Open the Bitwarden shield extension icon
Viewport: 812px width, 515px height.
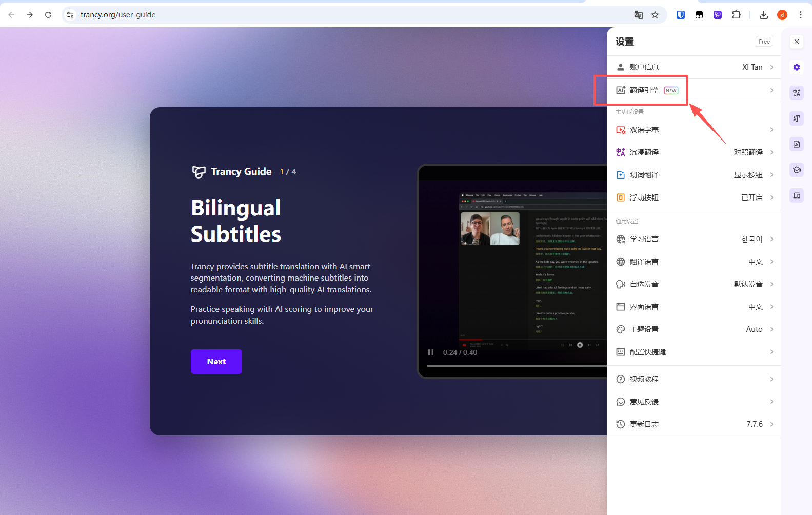click(681, 15)
